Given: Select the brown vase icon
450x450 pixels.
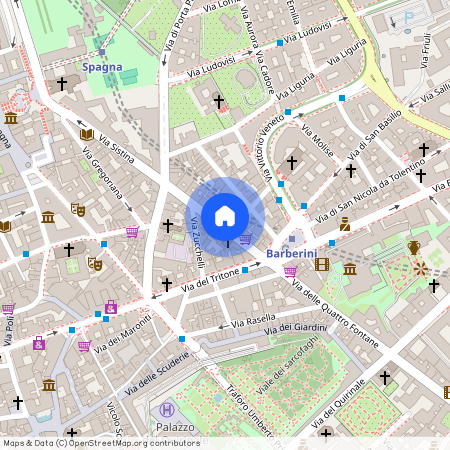Looking at the screenshot, I should tap(414, 248).
